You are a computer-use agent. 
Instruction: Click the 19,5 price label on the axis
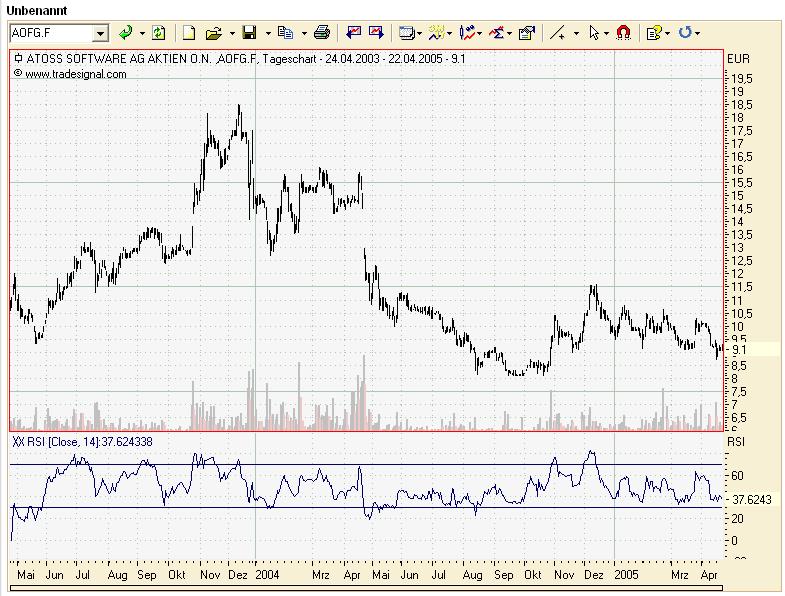click(x=742, y=79)
